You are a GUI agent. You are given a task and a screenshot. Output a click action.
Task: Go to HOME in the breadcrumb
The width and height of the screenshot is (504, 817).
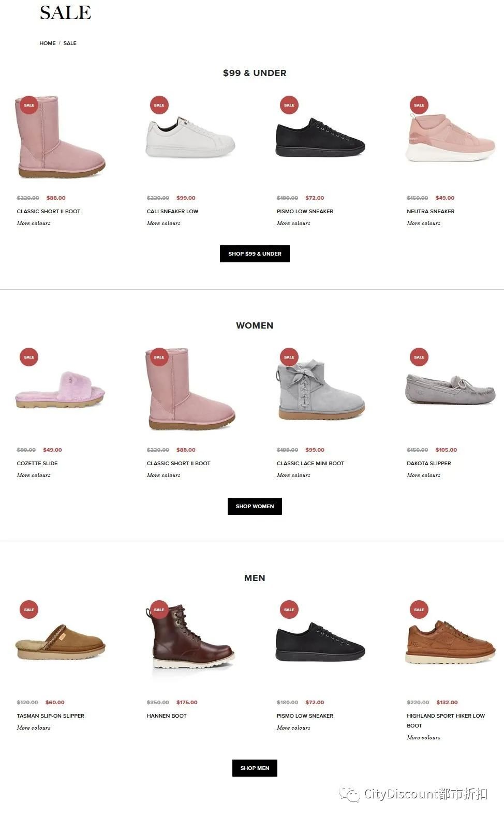(x=48, y=43)
